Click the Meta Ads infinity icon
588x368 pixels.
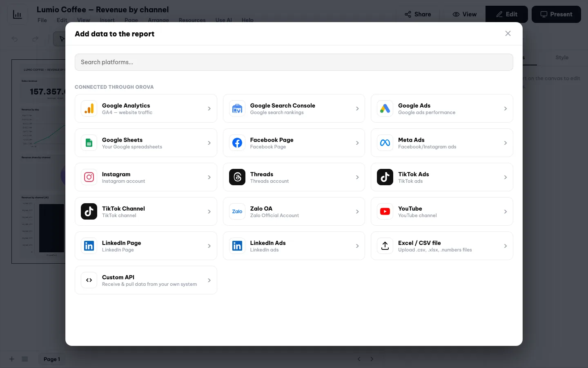pos(385,143)
